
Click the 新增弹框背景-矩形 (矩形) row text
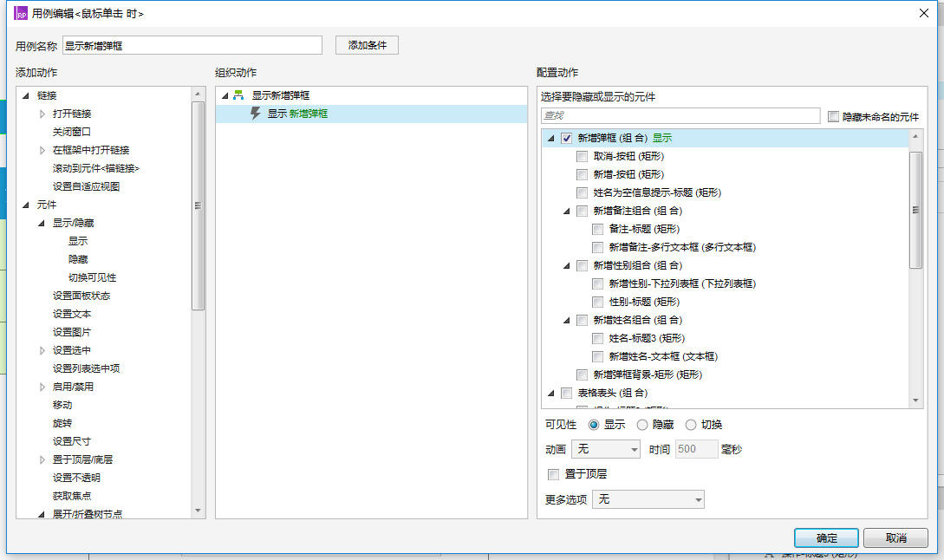click(648, 374)
